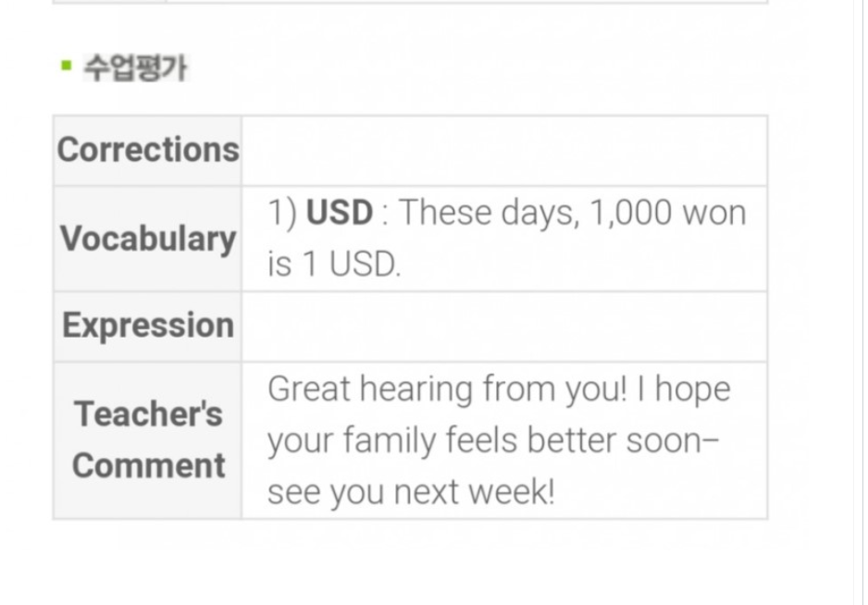Screen dimensions: 868x605
Task: Click the bold USD vocabulary term
Action: [x=340, y=212]
